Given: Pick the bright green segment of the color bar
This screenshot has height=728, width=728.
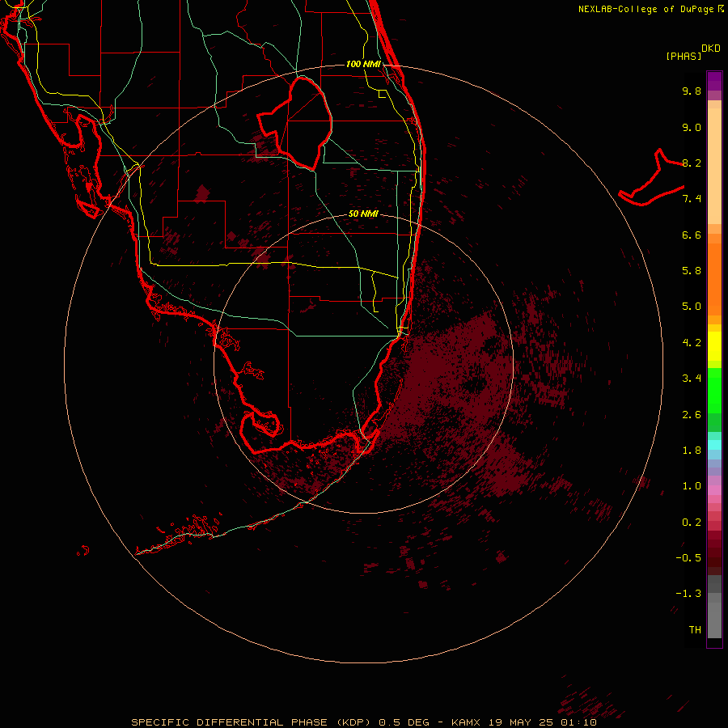Looking at the screenshot, I should click(714, 390).
